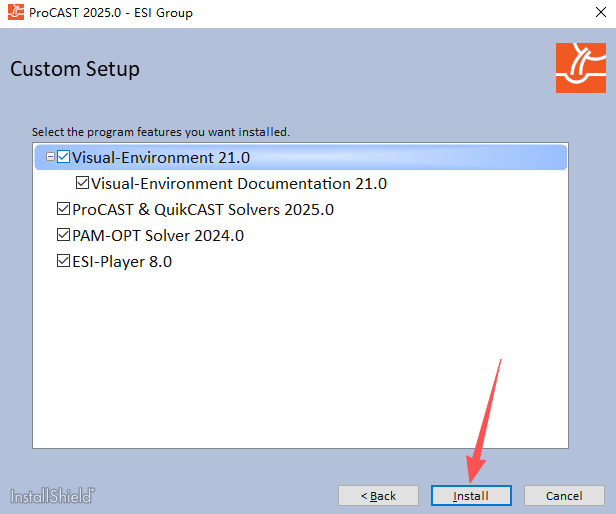The height and width of the screenshot is (514, 616).
Task: Collapse the Visual-Environment 21.0 tree node
Action: 50,157
